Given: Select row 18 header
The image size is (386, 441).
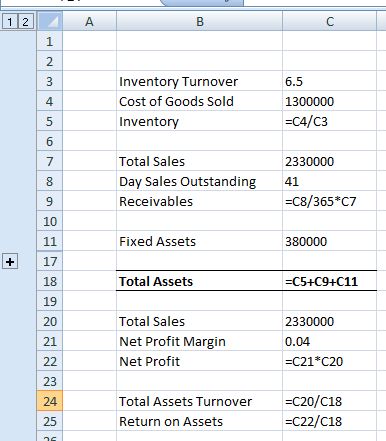Looking at the screenshot, I should coord(50,281).
